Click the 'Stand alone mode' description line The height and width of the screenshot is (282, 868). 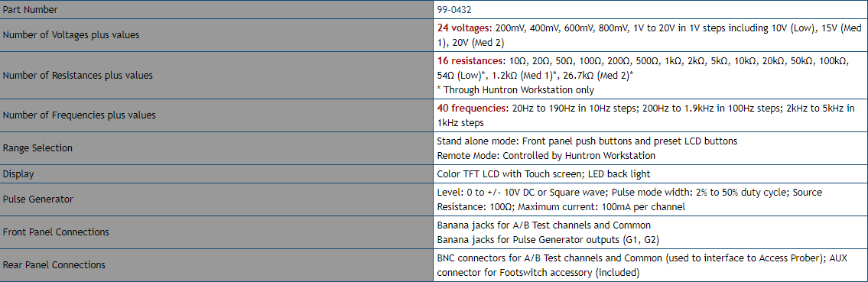[x=587, y=141]
